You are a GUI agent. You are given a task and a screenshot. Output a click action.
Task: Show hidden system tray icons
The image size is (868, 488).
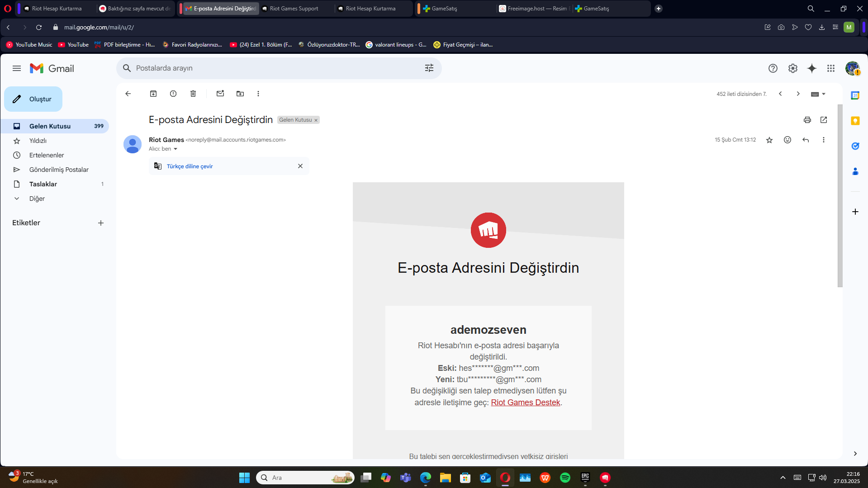[783, 478]
